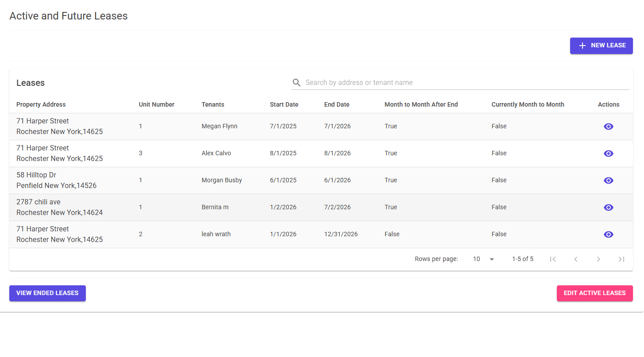Open the view icon for Megan Flynn's lease

click(608, 127)
